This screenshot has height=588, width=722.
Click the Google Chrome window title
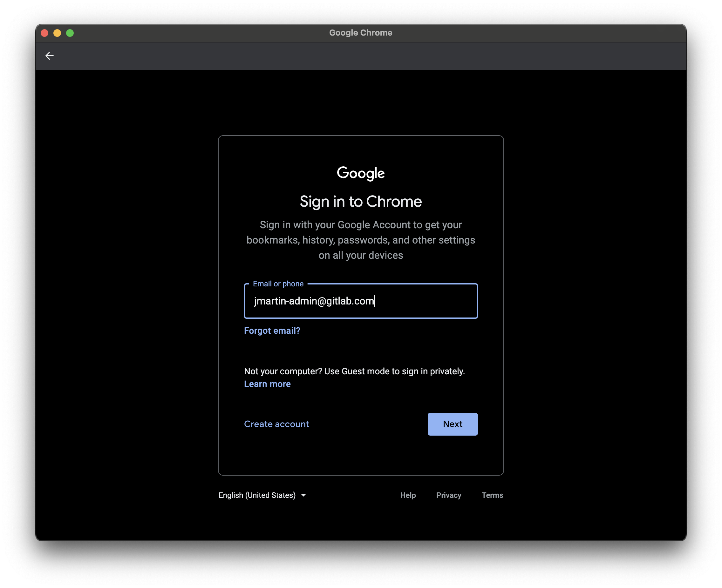[361, 33]
